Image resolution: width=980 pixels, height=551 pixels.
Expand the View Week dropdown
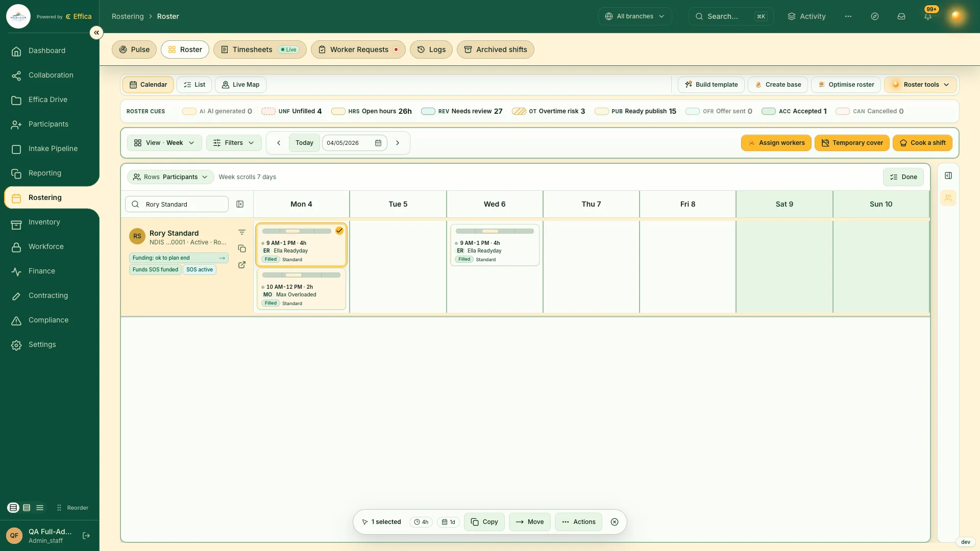[x=164, y=143]
